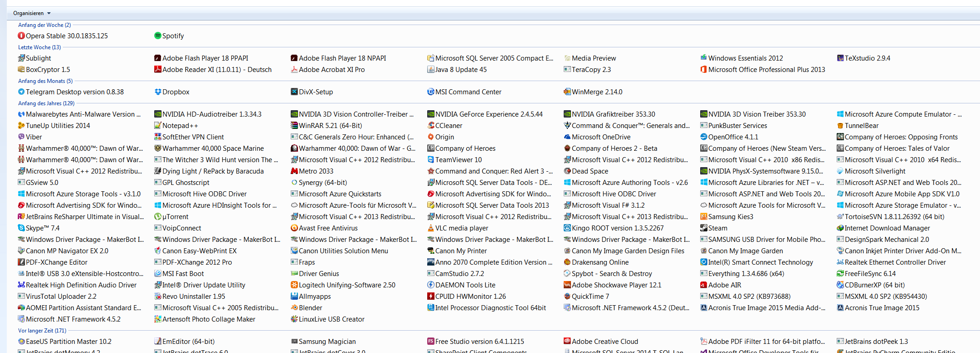Select the WinMerge 2.14.0 icon
The image size is (980, 353).
(567, 92)
